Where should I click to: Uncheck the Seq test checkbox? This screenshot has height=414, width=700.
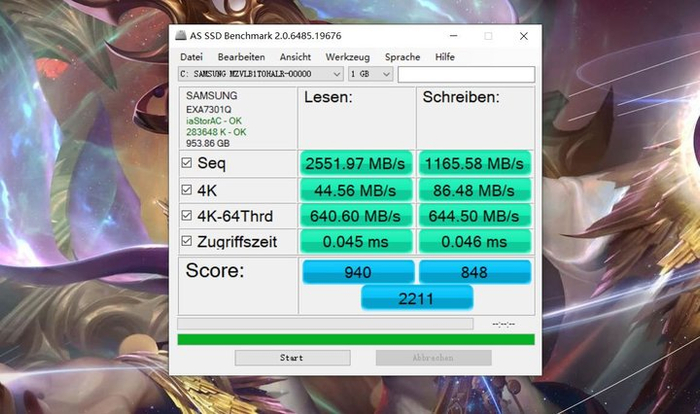click(187, 163)
